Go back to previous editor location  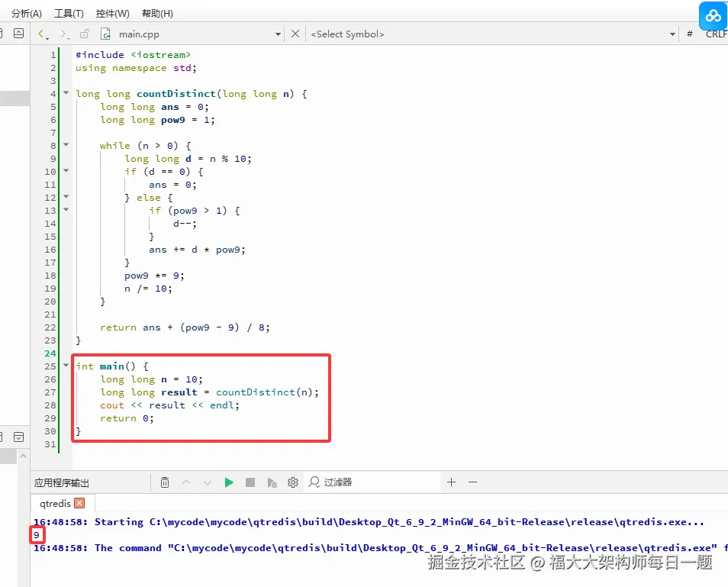43,34
